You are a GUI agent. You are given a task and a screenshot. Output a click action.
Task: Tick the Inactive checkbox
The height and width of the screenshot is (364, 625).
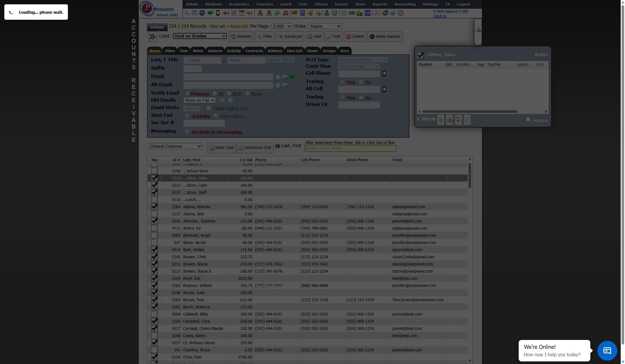(528, 120)
